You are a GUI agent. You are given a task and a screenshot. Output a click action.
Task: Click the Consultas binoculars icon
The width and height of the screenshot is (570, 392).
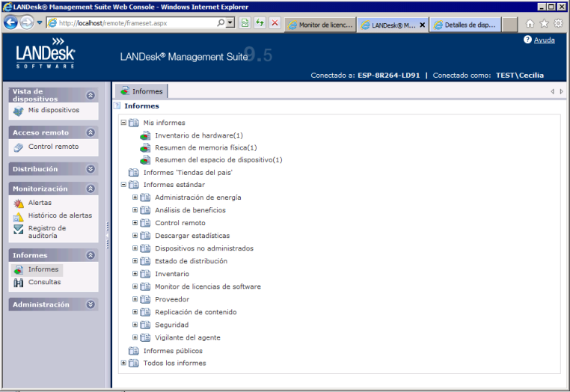[18, 283]
